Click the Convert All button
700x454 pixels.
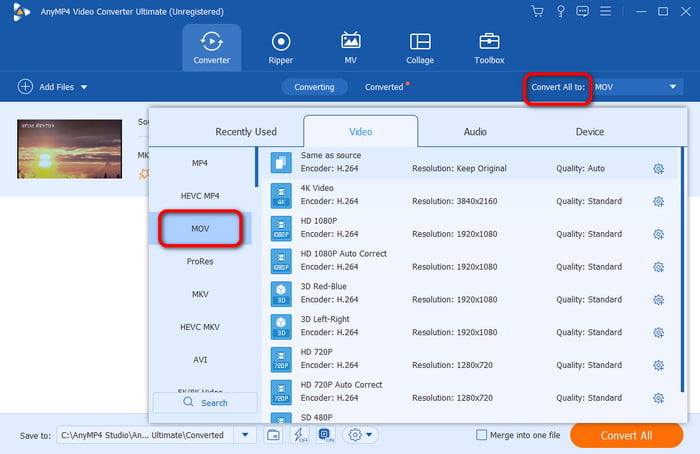click(626, 435)
